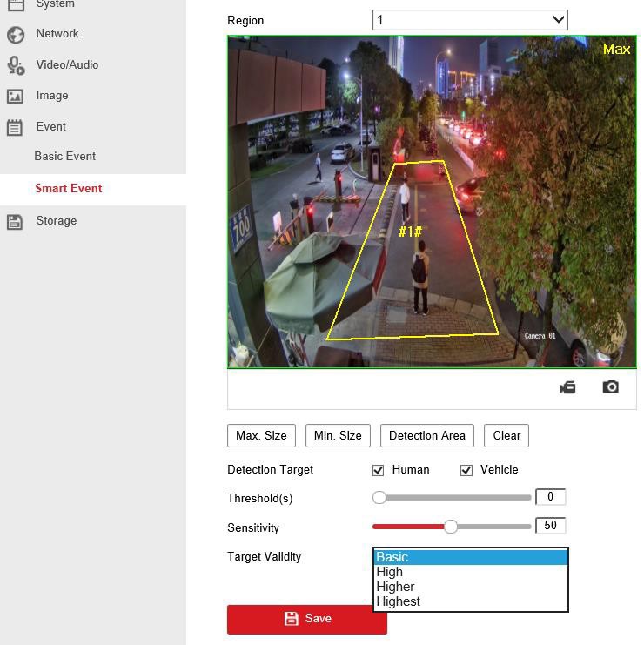
Task: Choose Highest target validity option
Action: pos(398,601)
